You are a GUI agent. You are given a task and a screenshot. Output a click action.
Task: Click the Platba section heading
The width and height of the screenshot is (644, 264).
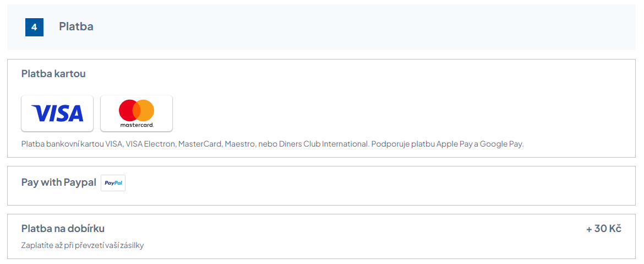76,26
